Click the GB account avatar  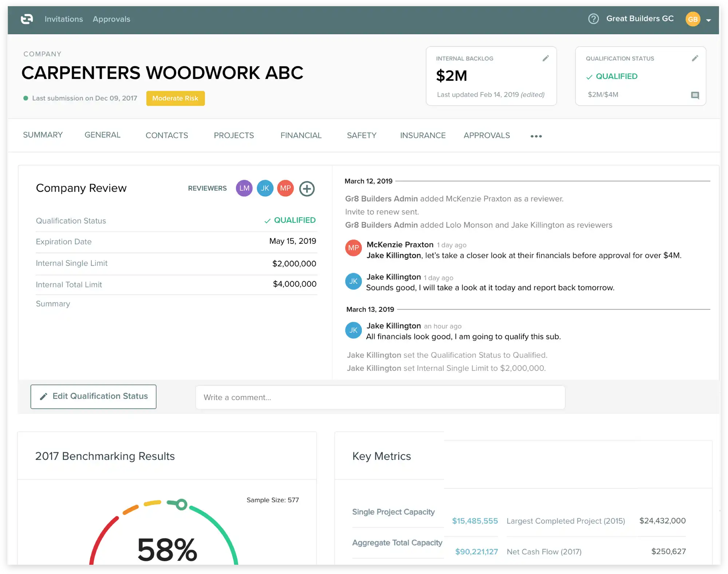(x=692, y=19)
